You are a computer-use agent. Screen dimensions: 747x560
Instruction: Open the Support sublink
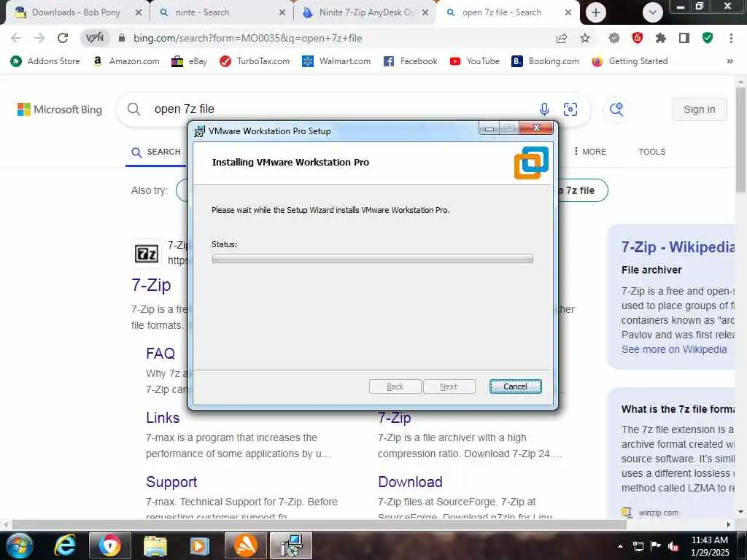171,482
